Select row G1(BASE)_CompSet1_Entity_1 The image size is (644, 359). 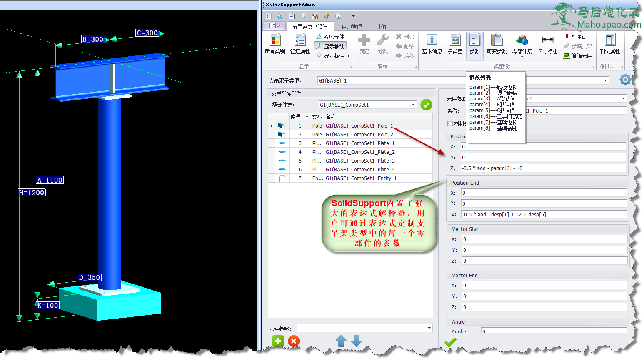point(350,178)
